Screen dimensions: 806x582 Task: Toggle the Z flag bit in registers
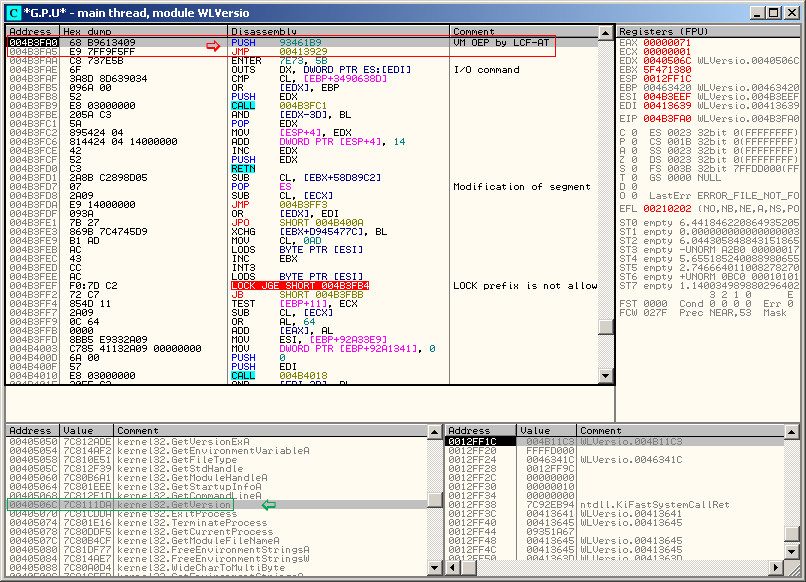coord(634,159)
